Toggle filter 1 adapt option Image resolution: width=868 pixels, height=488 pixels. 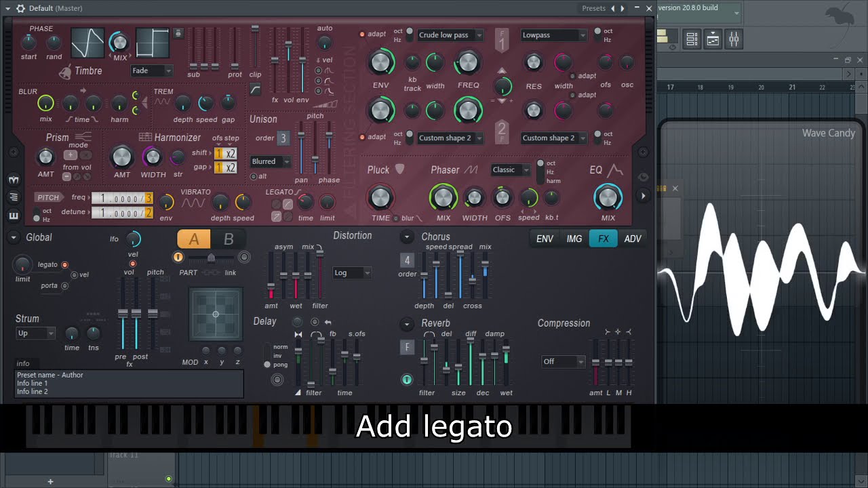[362, 34]
